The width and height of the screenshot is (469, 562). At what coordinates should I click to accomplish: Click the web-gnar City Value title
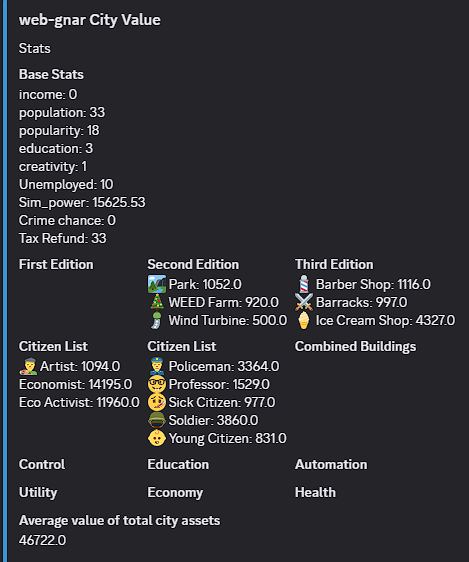pos(90,20)
